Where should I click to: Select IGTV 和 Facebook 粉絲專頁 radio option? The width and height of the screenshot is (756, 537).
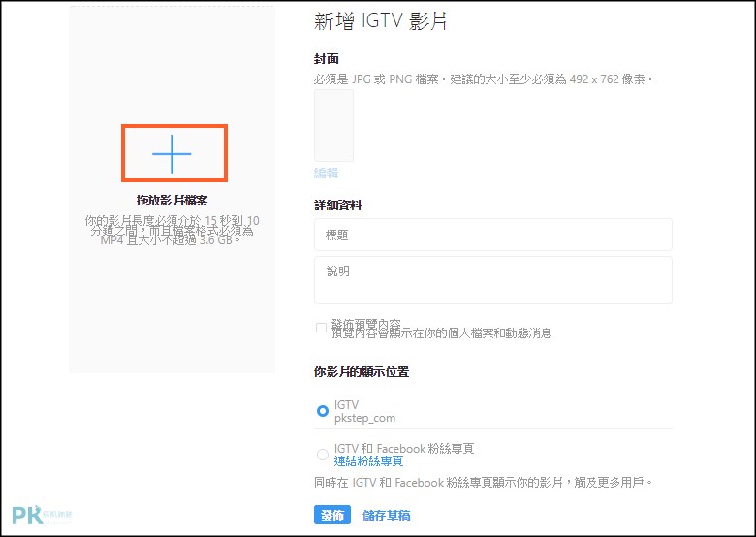323,455
